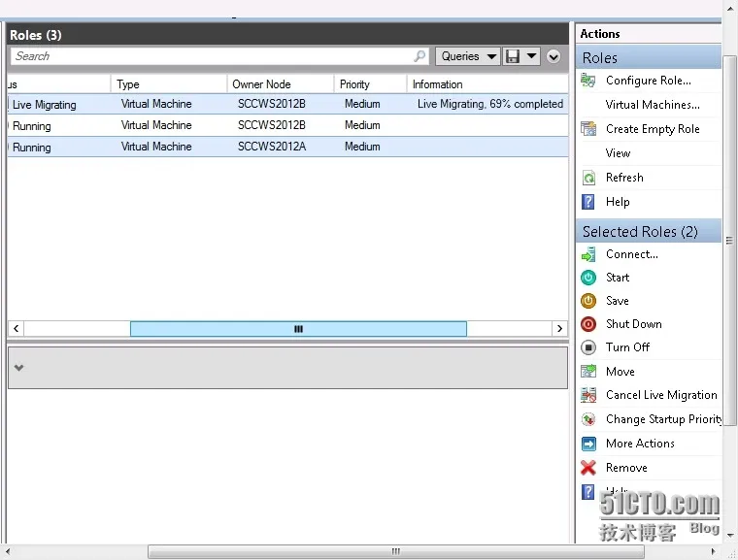Image resolution: width=738 pixels, height=560 pixels.
Task: Click the Cancel Live Migration link
Action: tap(661, 395)
